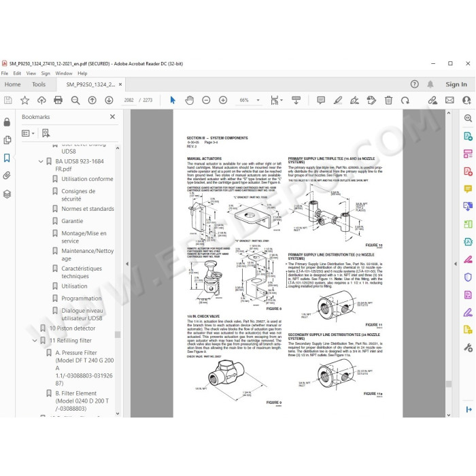Viewport: 476px width, 476px height.
Task: Open the Garantie bookmark
Action: (72, 221)
